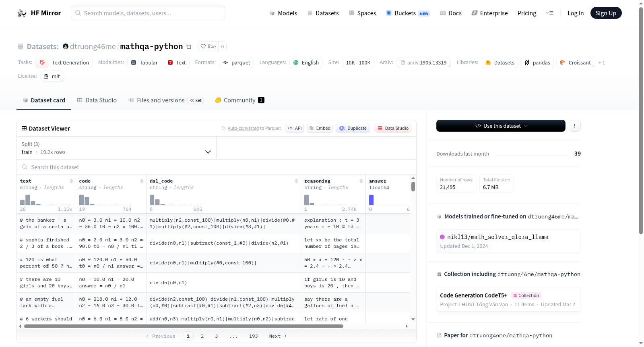
Task: Go to the Next page of rows
Action: pos(278,336)
